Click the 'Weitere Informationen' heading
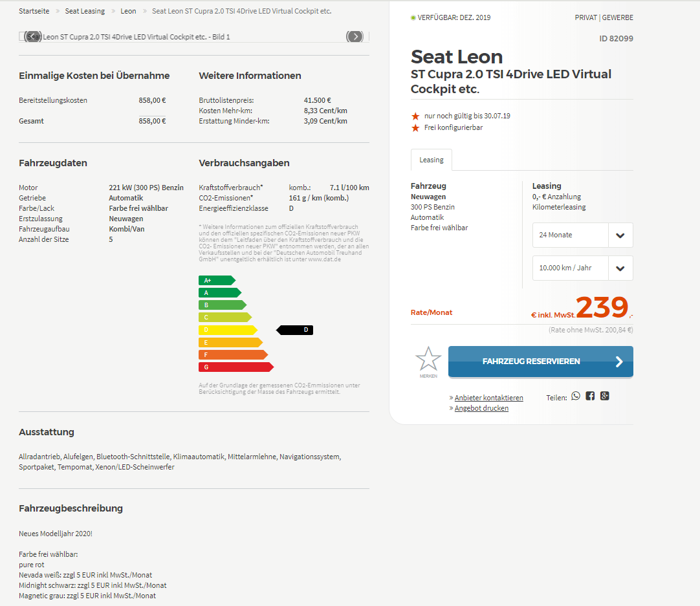The height and width of the screenshot is (606, 700). click(250, 76)
